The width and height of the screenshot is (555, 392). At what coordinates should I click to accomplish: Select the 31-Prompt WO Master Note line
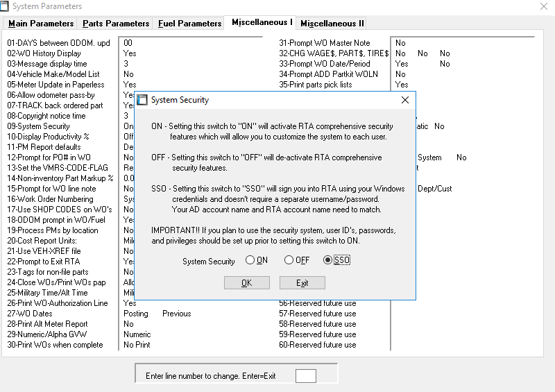click(x=325, y=43)
